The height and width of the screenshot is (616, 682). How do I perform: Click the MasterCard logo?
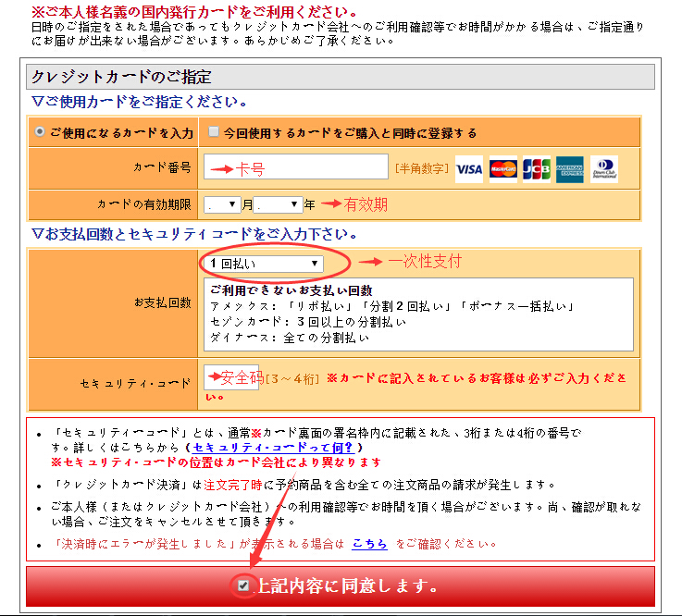[502, 168]
